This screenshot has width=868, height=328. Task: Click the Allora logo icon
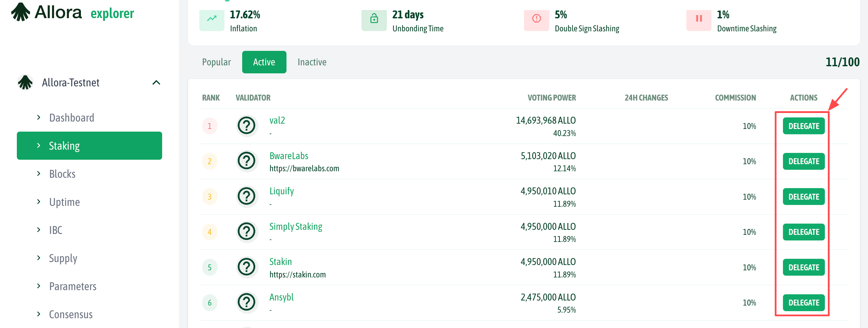point(21,12)
